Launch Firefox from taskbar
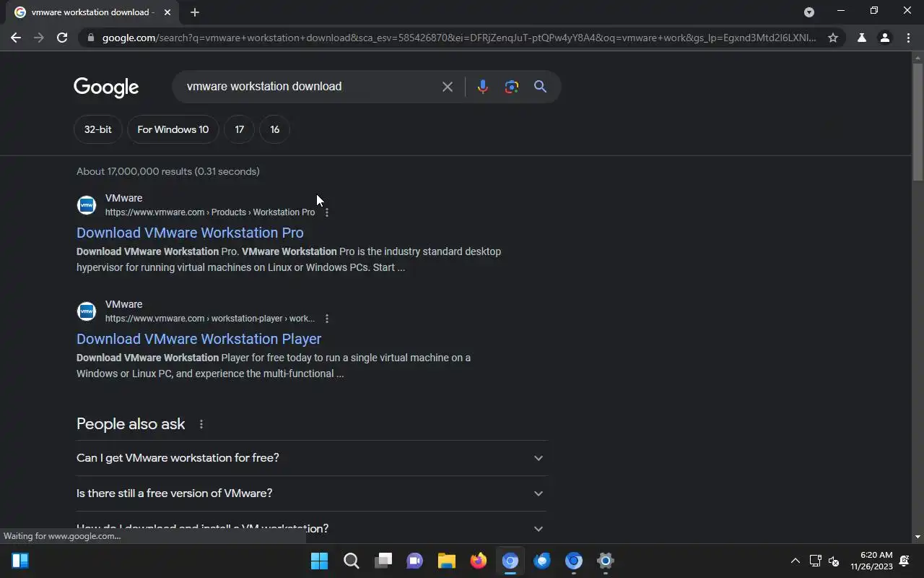The width and height of the screenshot is (924, 578). point(479,561)
